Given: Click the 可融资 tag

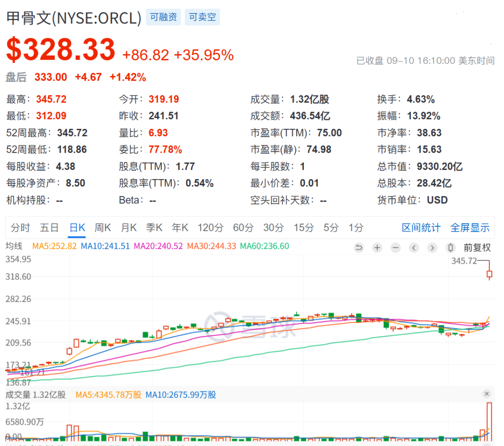Looking at the screenshot, I should pyautogui.click(x=164, y=17).
